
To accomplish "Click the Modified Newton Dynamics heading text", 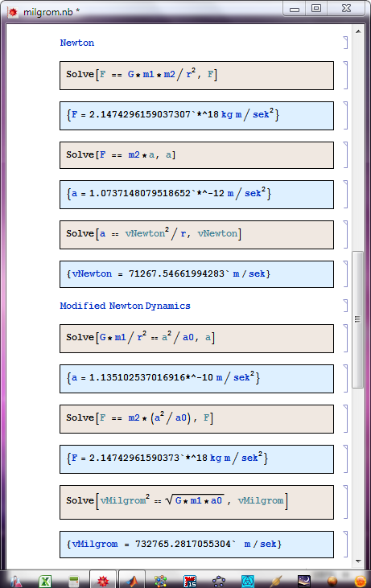I will pos(125,306).
